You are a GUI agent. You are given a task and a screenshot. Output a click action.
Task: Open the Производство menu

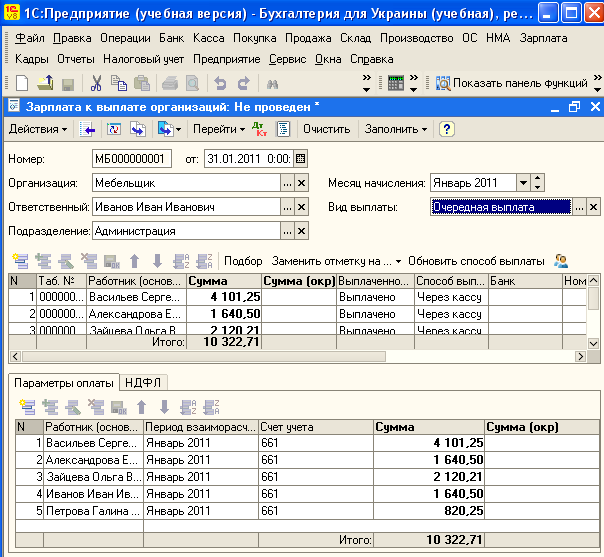(x=416, y=38)
